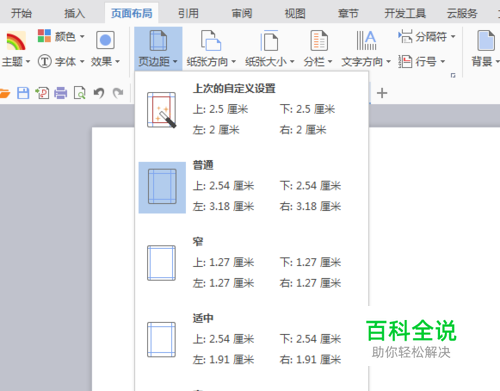Select the 开发工具 tab

point(405,13)
